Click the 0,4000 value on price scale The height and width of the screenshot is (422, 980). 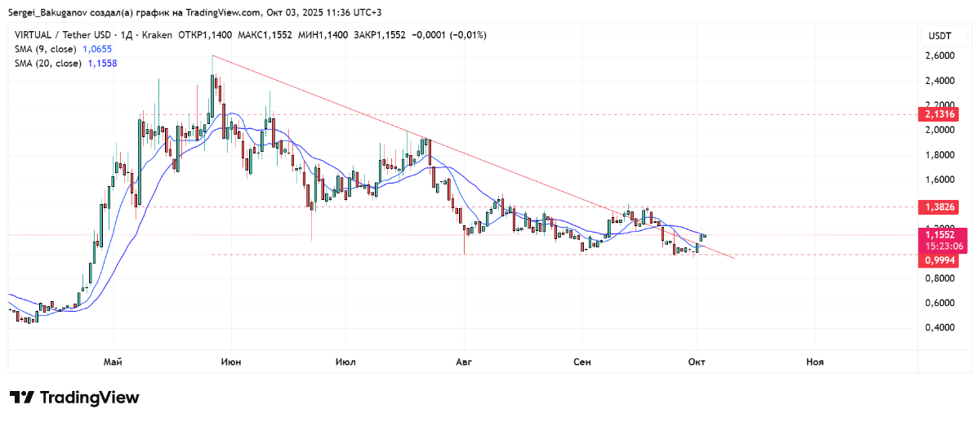939,328
